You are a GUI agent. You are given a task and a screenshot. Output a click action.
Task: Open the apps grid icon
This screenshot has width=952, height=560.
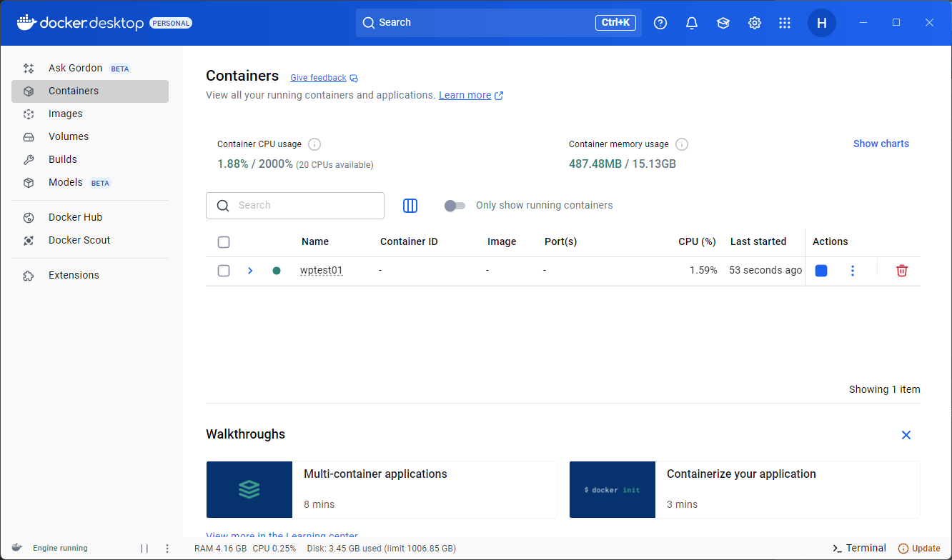pyautogui.click(x=785, y=23)
